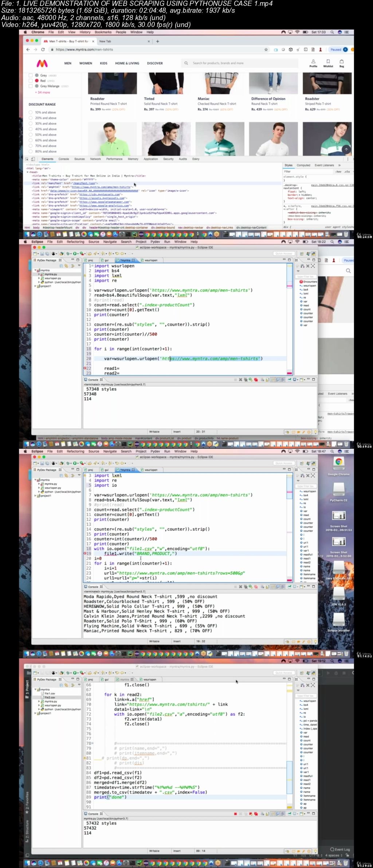The width and height of the screenshot is (373, 868).
Task: Toggle the DevTools device toolbar icon
Action: tap(33, 159)
